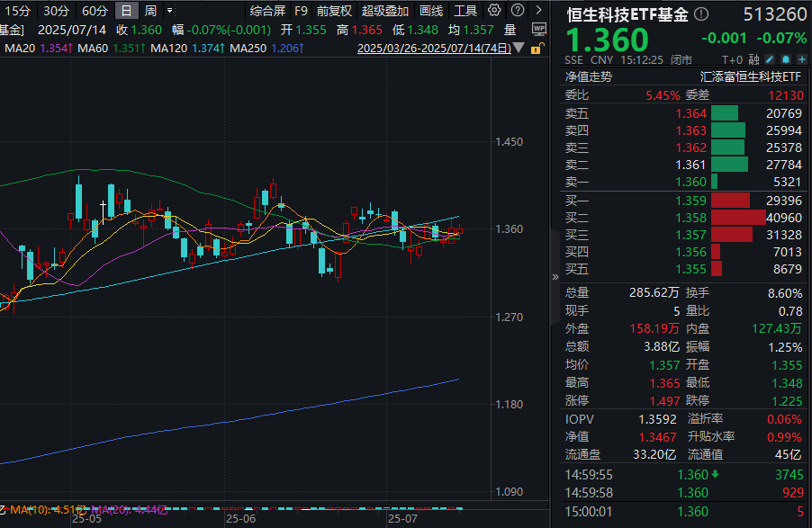
Task: Open the 汇添富恒生科技ETF link
Action: [x=752, y=80]
